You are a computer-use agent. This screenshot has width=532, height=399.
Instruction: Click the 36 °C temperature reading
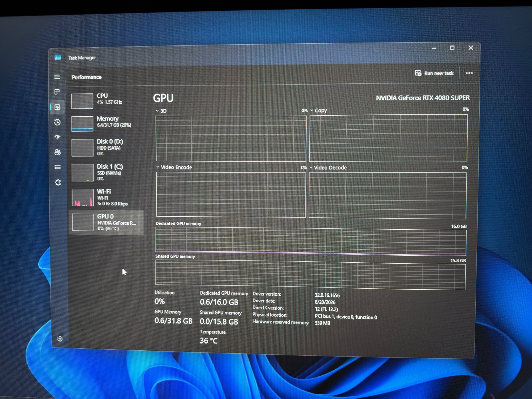coord(209,341)
